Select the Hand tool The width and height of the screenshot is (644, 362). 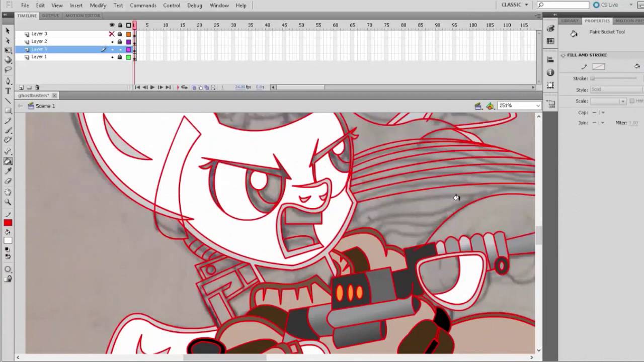[x=8, y=192]
